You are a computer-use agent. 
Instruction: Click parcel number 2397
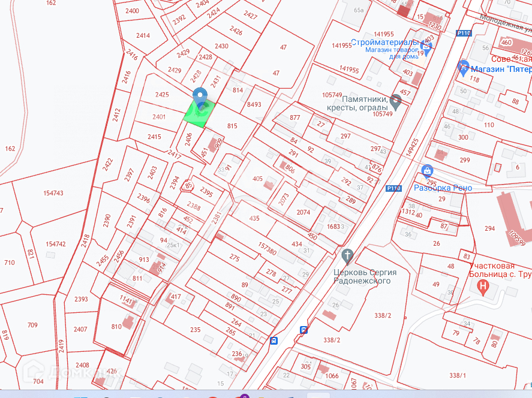[x=129, y=175]
